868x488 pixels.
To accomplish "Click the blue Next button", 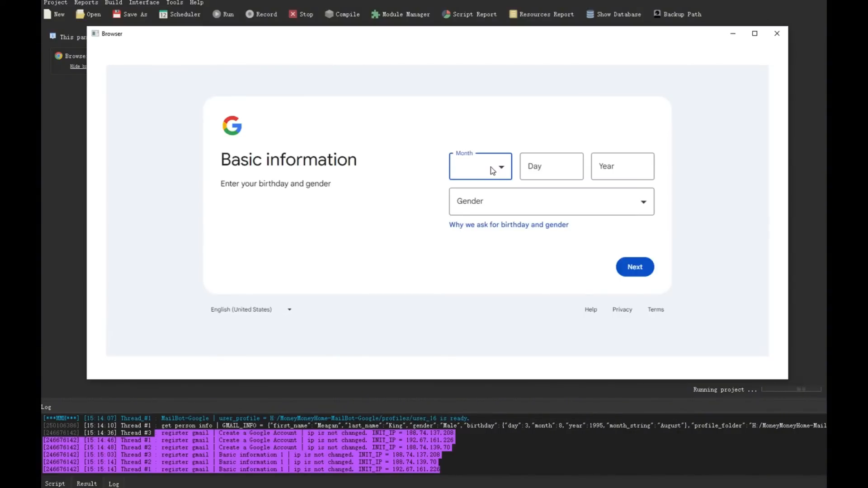I will (635, 267).
